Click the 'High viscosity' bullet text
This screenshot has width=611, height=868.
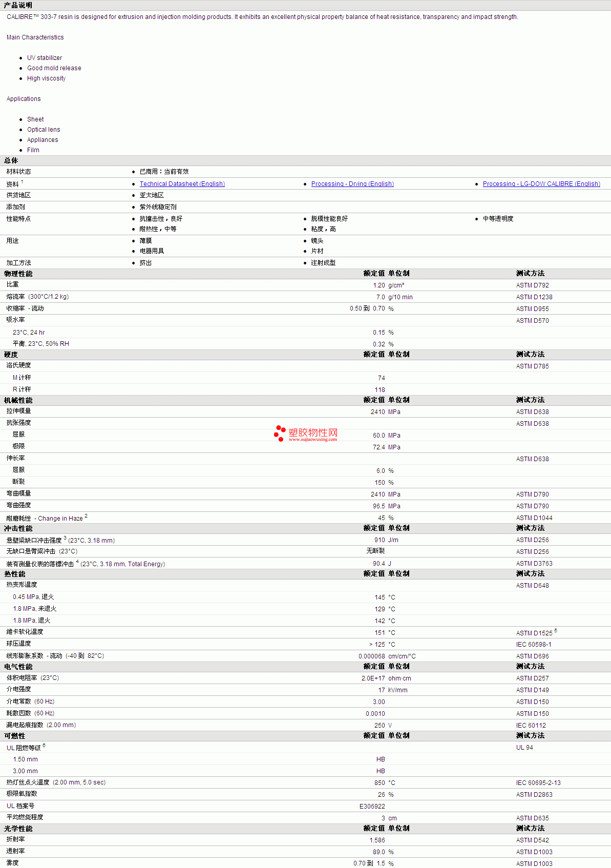[47, 78]
